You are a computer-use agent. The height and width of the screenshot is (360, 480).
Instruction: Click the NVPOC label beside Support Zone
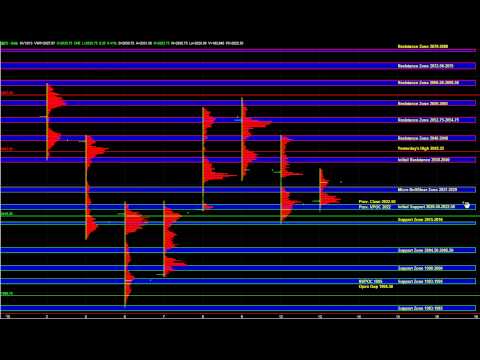pos(371,281)
